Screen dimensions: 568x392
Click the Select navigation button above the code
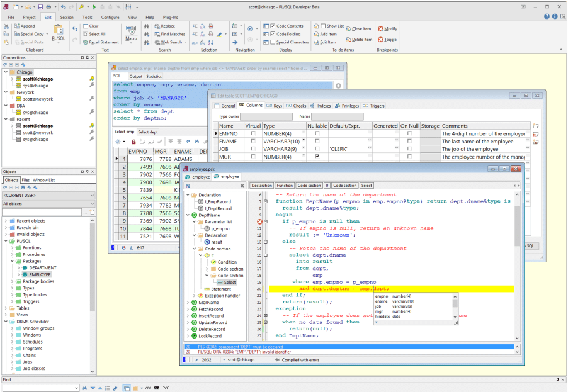click(x=366, y=185)
